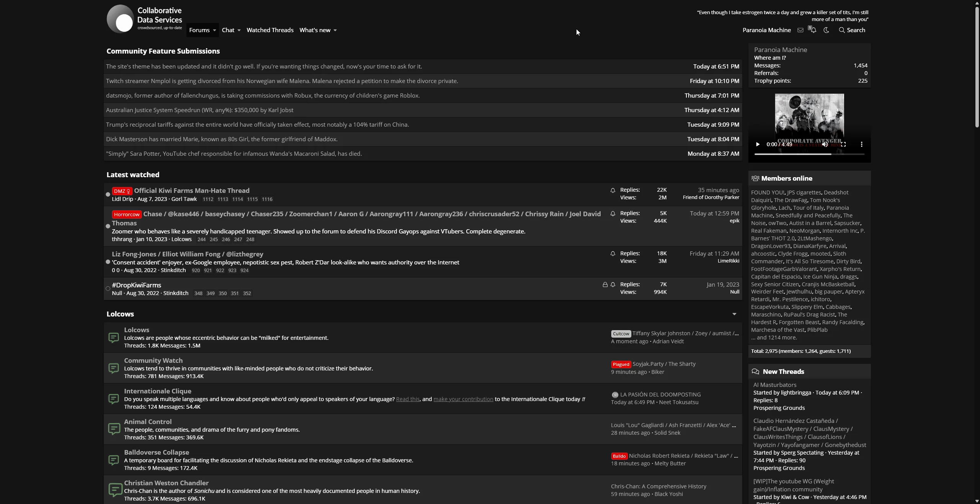Click the Plagued prefix tag
Screen dimensions: 980x504
[x=621, y=364]
